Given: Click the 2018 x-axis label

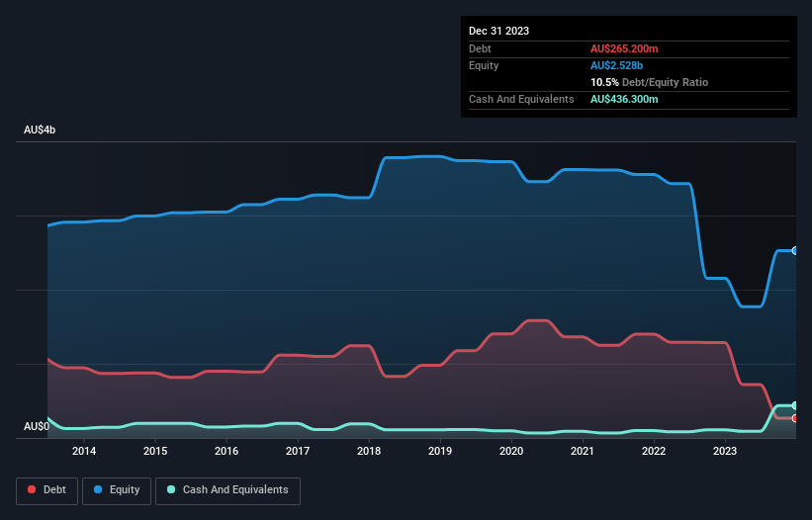Looking at the screenshot, I should pyautogui.click(x=369, y=451).
